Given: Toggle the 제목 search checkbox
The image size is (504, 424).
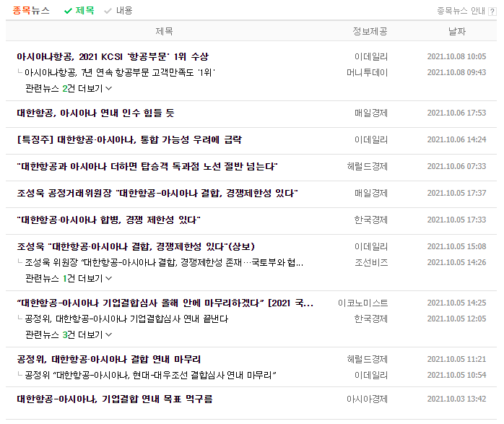Looking at the screenshot, I should 79,11.
